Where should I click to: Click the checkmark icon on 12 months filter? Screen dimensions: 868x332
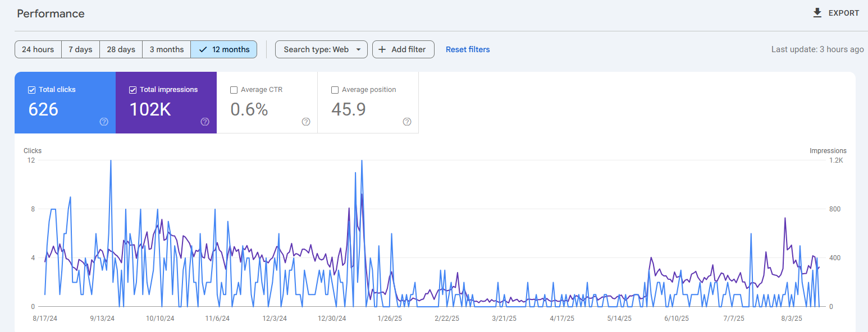[x=203, y=49]
